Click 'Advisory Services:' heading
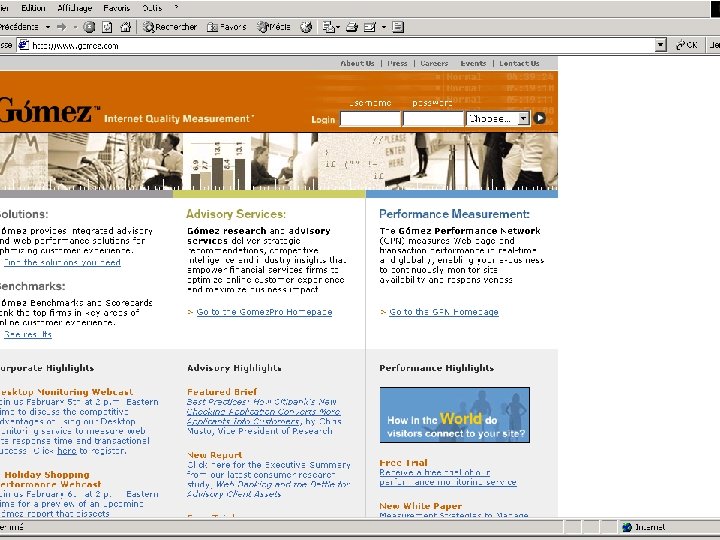Viewport: 720px width, 540px height. tap(236, 214)
